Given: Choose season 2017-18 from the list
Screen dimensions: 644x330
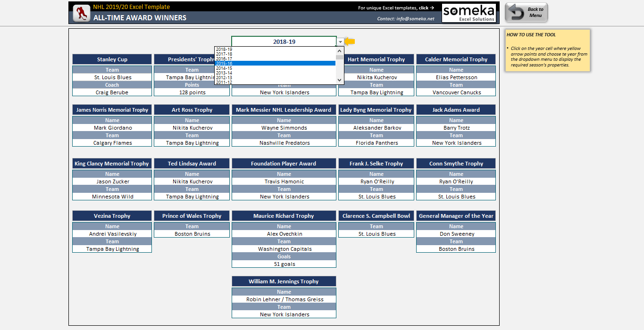Looking at the screenshot, I should pos(275,54).
